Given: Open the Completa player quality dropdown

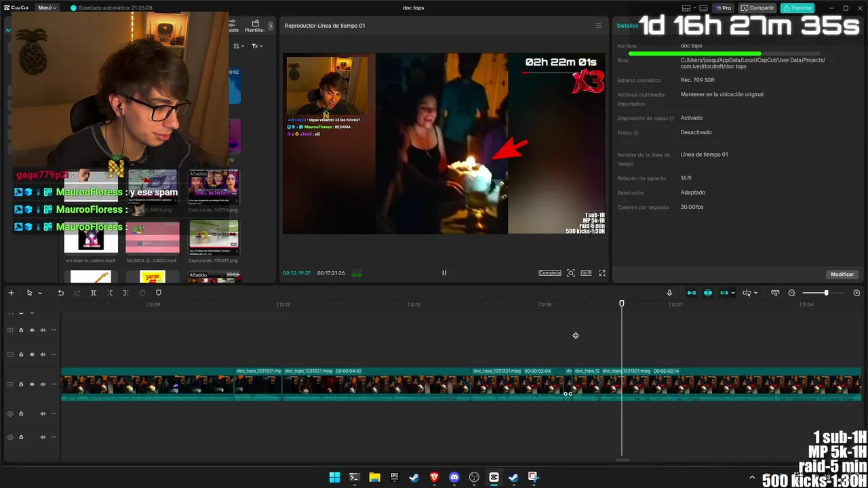Looking at the screenshot, I should coord(550,273).
